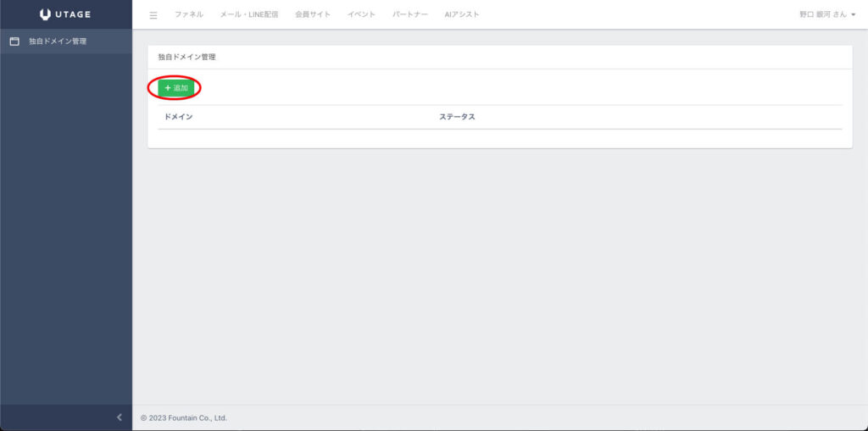Image resolution: width=868 pixels, height=431 pixels.
Task: Select the パートナー menu item
Action: point(410,14)
